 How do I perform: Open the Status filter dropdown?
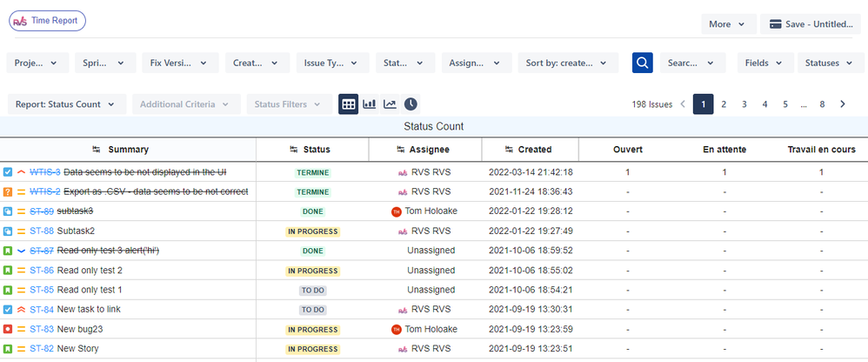point(405,64)
